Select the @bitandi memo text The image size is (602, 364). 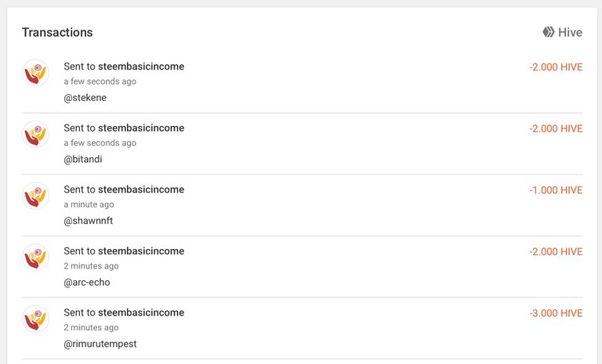[83, 159]
